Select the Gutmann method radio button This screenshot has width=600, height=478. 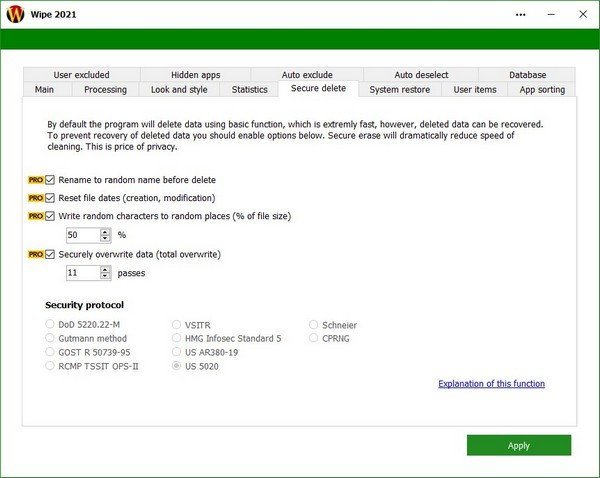50,339
